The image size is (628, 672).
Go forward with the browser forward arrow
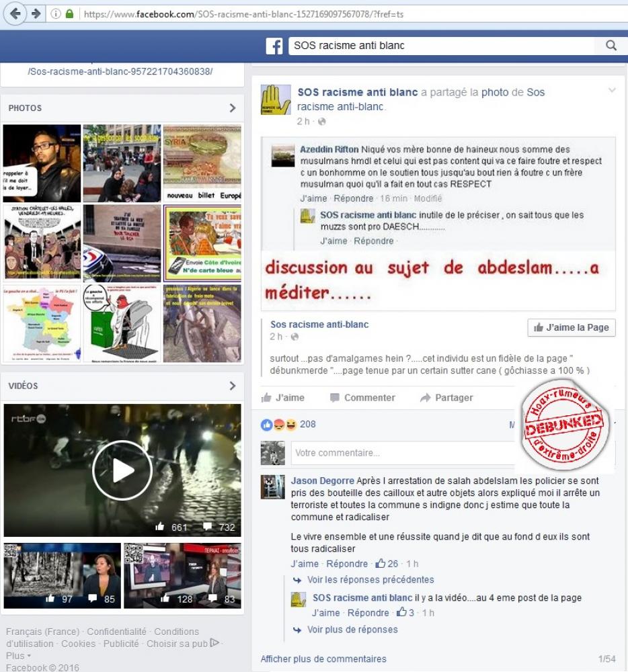[36, 13]
